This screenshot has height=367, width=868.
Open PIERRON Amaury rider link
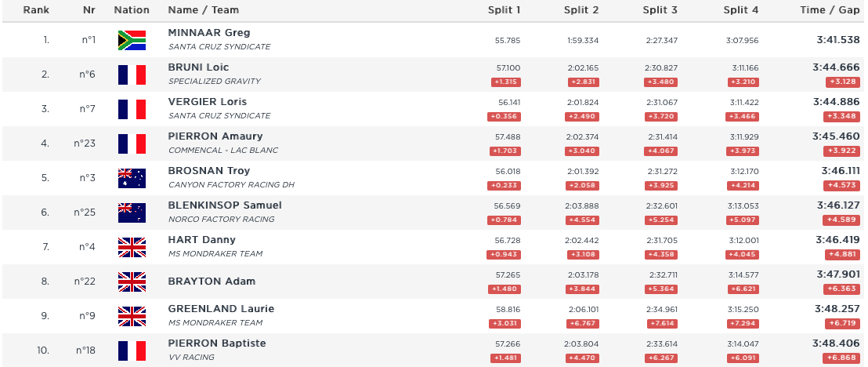(215, 136)
